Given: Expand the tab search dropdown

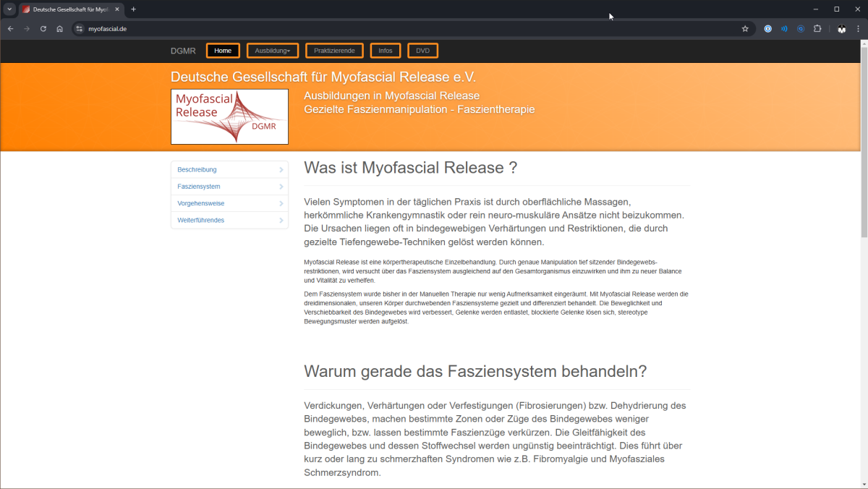Looking at the screenshot, I should (9, 9).
